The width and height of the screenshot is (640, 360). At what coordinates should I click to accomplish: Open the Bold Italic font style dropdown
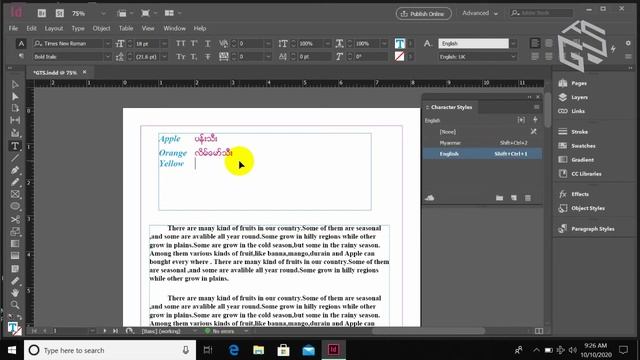coord(107,57)
